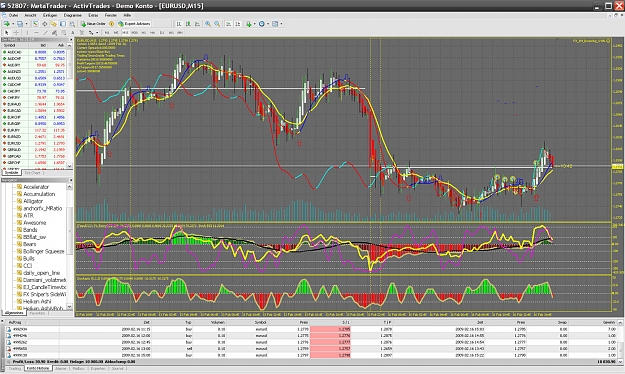Select the line chart display icon

coord(197,24)
